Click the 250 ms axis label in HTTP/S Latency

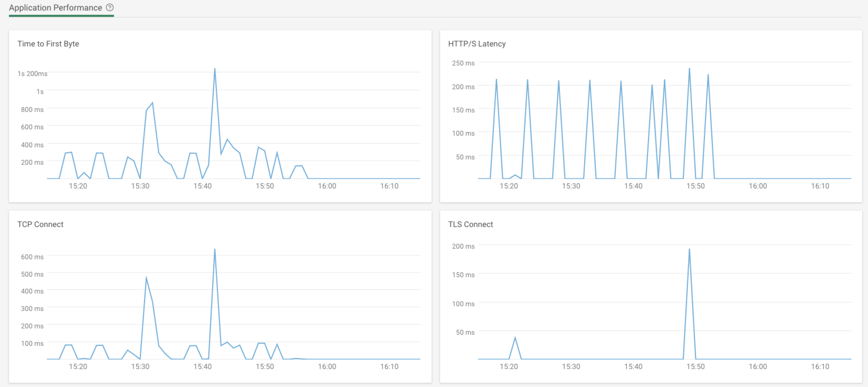point(463,63)
